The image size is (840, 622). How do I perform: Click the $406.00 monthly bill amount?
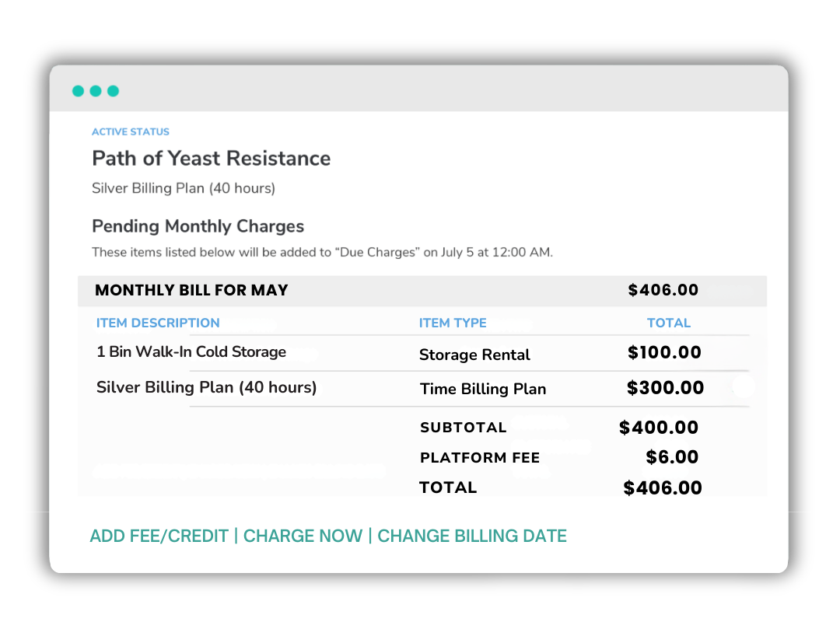(663, 290)
